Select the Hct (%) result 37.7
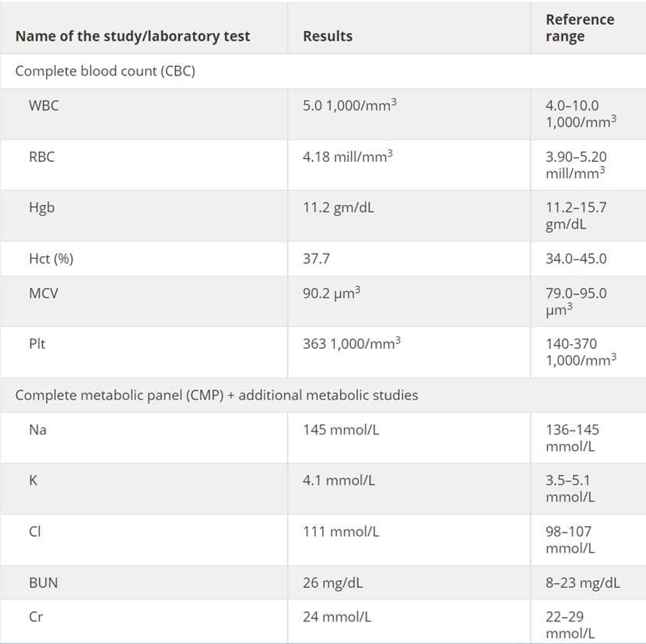Image resolution: width=646 pixels, height=644 pixels. point(316,259)
